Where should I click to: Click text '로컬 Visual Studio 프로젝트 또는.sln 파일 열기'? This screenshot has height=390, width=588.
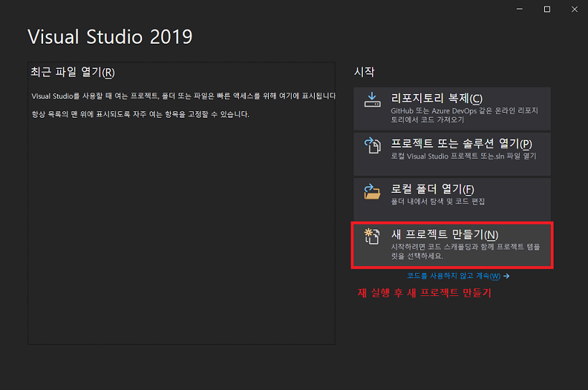[463, 156]
